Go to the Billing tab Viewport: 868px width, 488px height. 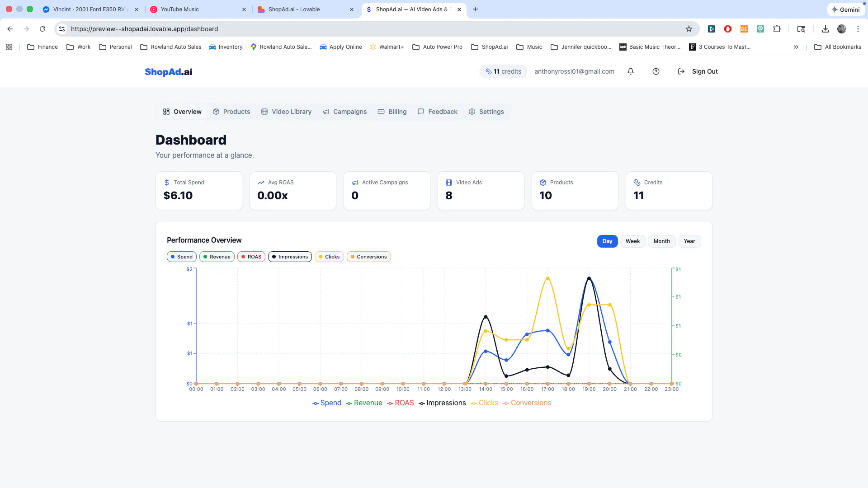[x=392, y=112]
